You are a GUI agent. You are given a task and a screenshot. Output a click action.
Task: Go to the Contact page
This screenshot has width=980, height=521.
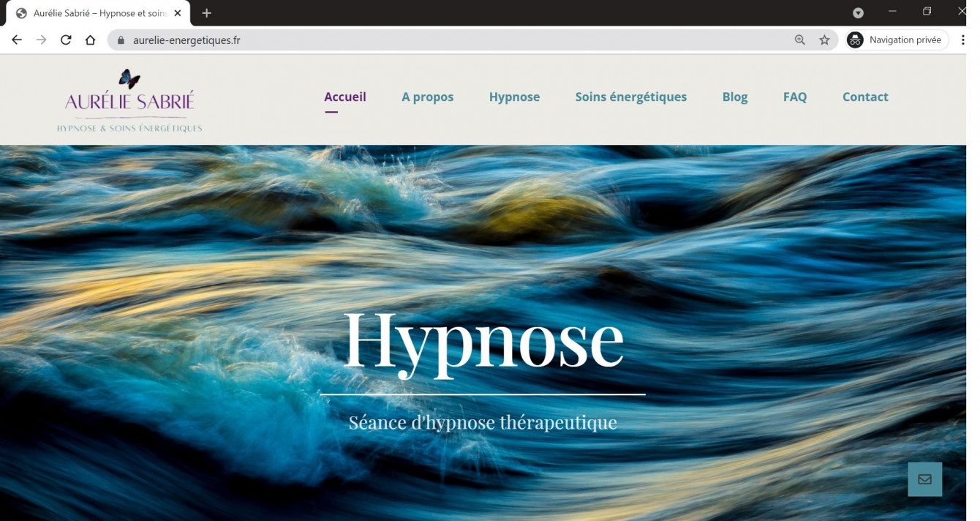pyautogui.click(x=865, y=96)
